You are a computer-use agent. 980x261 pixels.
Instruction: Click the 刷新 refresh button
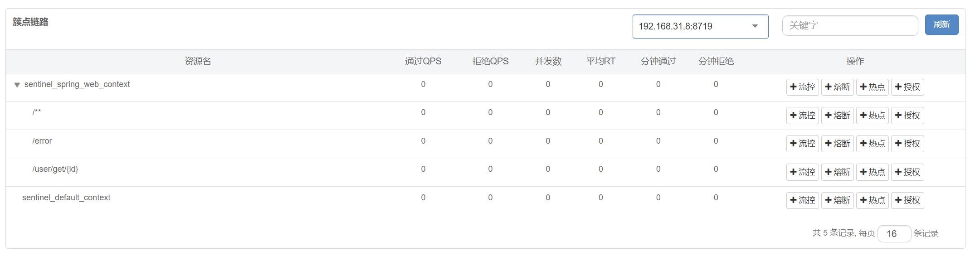tap(941, 24)
